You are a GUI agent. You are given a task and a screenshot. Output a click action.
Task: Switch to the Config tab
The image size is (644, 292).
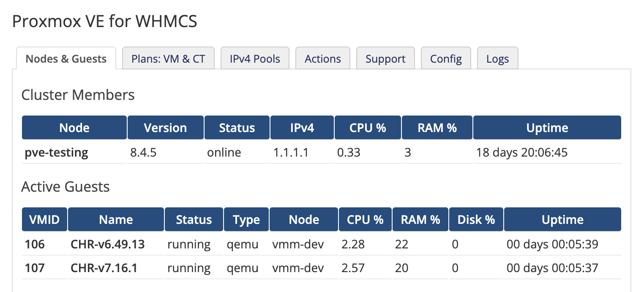click(446, 58)
